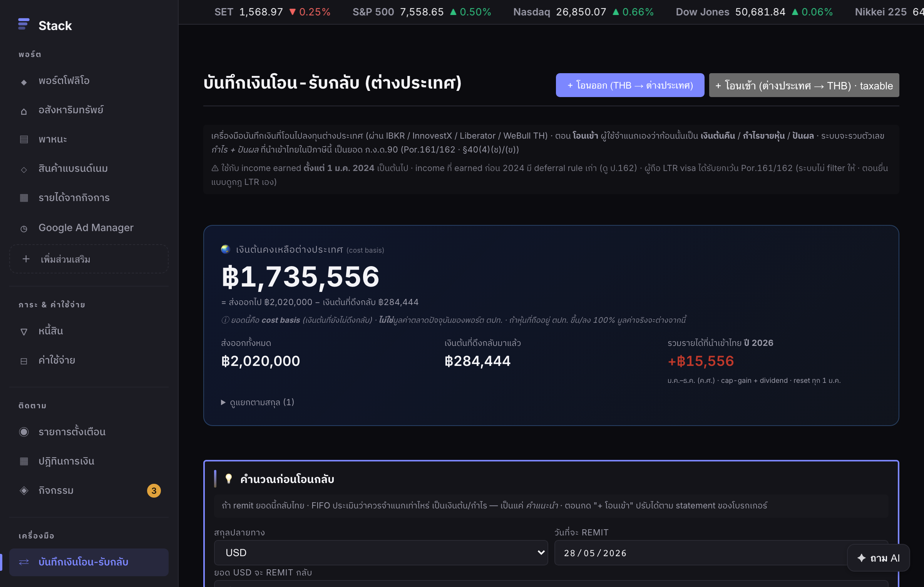The width and height of the screenshot is (924, 587).
Task: Click the ถาม AI floating button
Action: tap(878, 558)
